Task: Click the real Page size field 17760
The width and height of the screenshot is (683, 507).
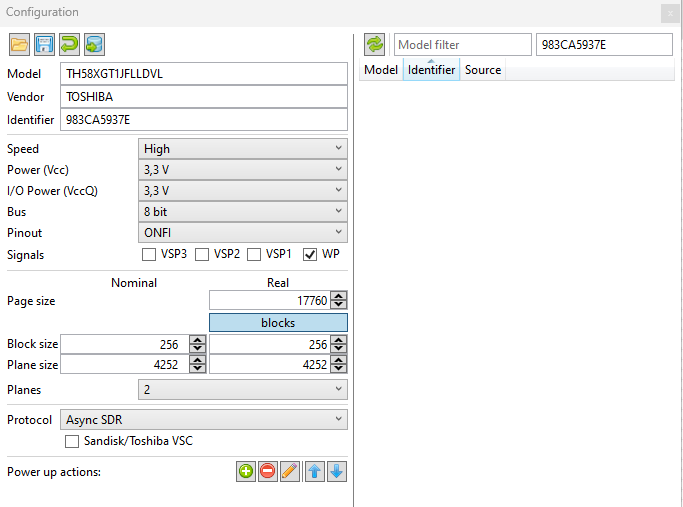Action: coord(270,301)
